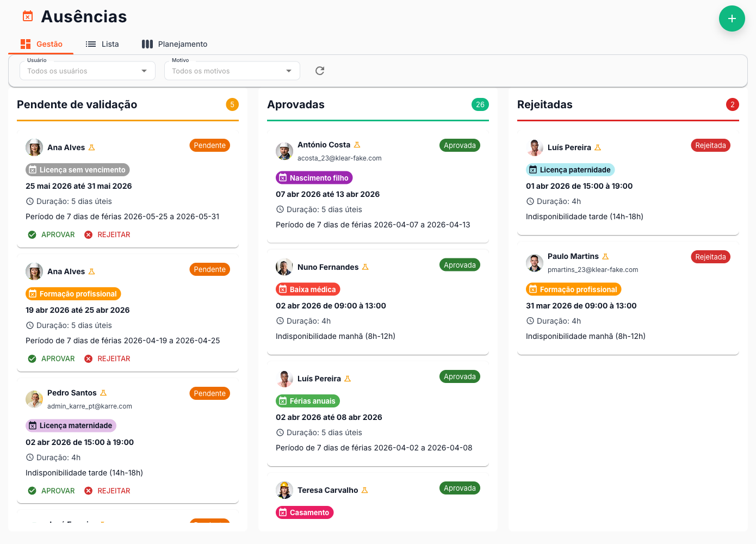Reject Ana Alves' Formação profissional request

108,358
